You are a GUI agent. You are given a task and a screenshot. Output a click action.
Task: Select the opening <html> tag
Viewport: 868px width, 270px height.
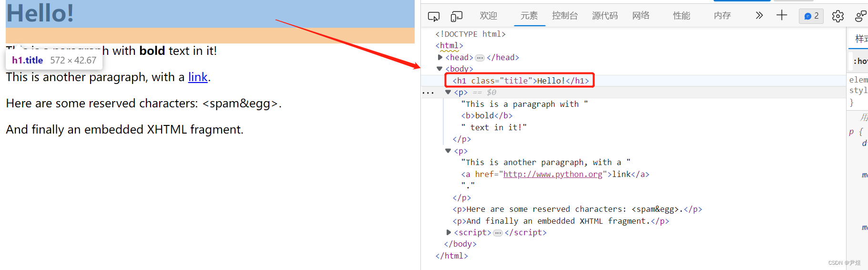(x=449, y=46)
